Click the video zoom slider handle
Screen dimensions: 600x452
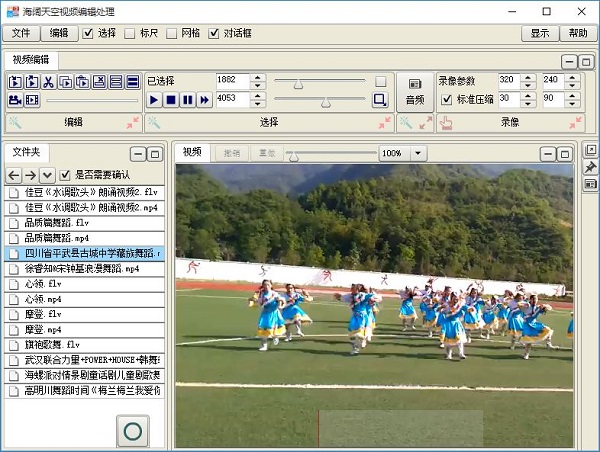click(293, 157)
